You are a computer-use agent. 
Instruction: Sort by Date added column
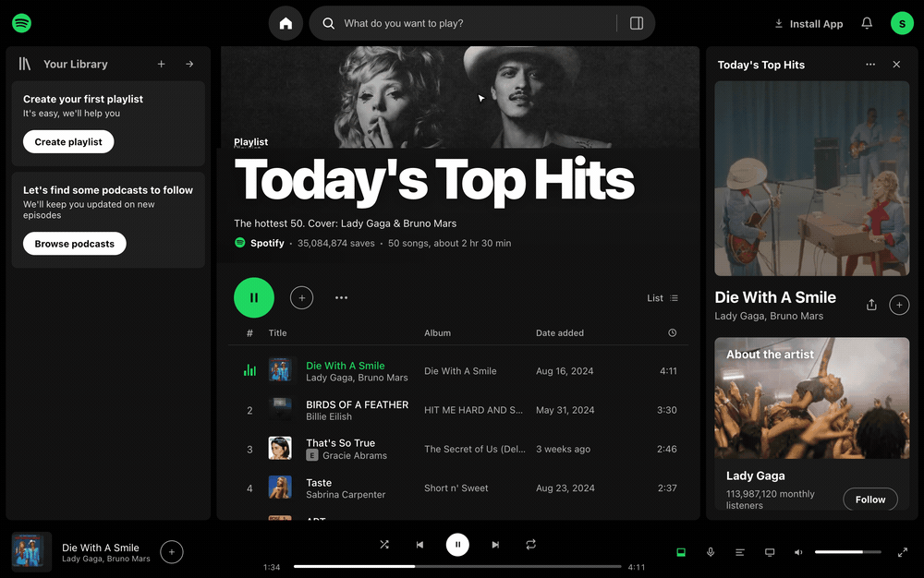pyautogui.click(x=560, y=333)
